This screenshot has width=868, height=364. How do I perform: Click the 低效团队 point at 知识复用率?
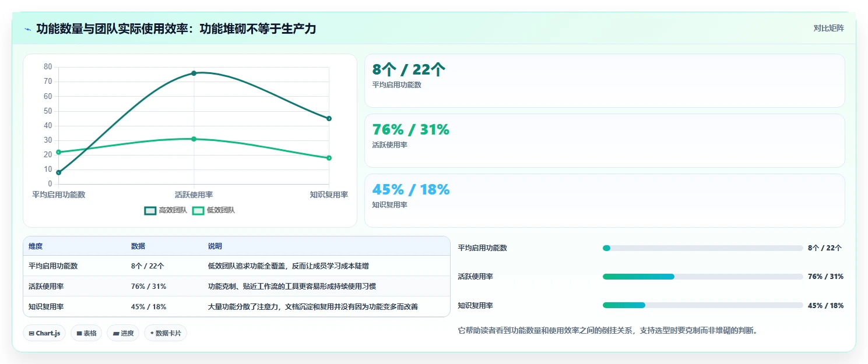pos(329,158)
